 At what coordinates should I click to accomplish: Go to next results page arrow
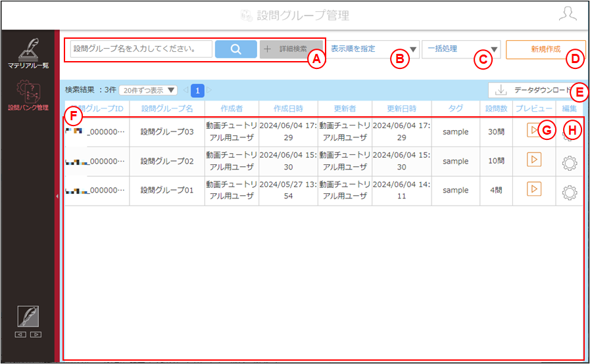coord(209,90)
